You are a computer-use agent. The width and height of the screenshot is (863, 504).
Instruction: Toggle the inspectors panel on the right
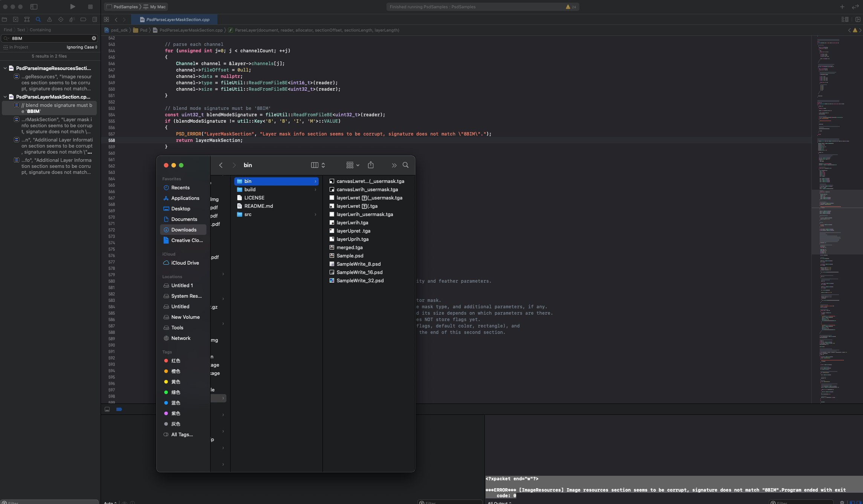click(x=855, y=7)
